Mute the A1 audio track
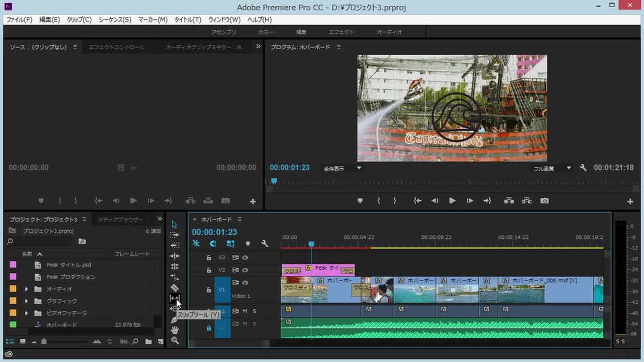 (x=245, y=311)
